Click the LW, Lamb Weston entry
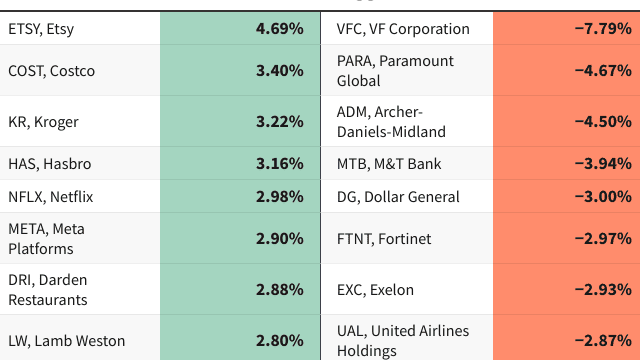 tap(160, 338)
